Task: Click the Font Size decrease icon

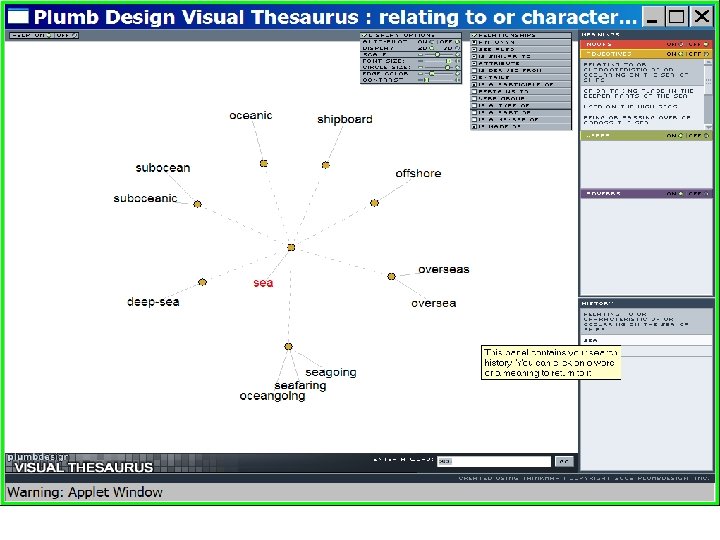Action: pyautogui.click(x=421, y=61)
